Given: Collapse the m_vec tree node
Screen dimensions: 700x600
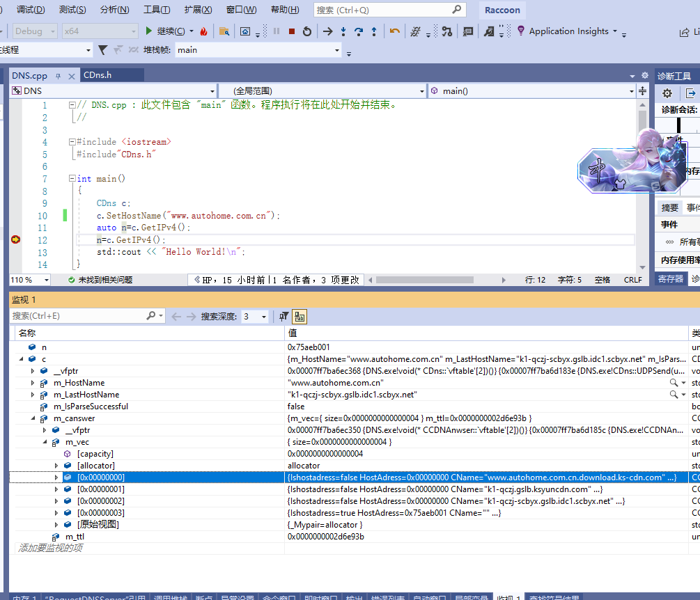Looking at the screenshot, I should click(x=45, y=442).
